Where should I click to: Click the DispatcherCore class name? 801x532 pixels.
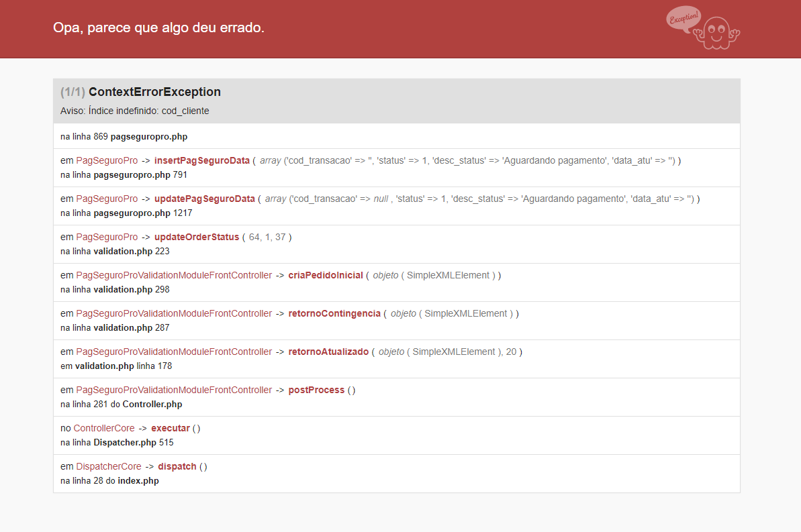108,467
